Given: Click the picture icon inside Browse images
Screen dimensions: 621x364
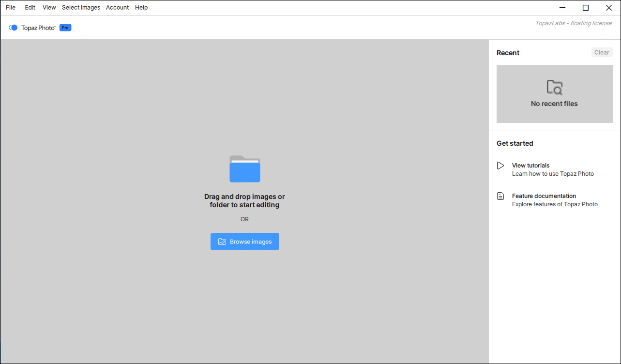Looking at the screenshot, I should click(222, 242).
